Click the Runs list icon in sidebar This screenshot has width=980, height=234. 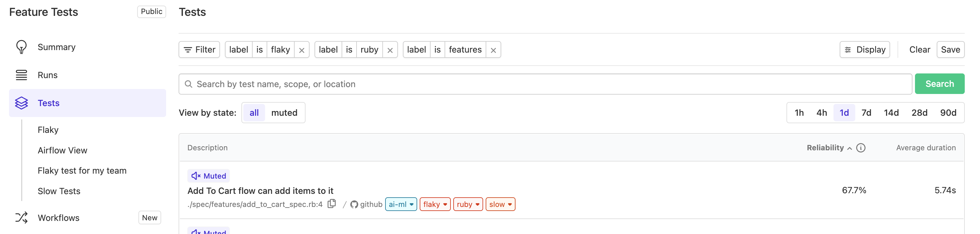click(21, 75)
